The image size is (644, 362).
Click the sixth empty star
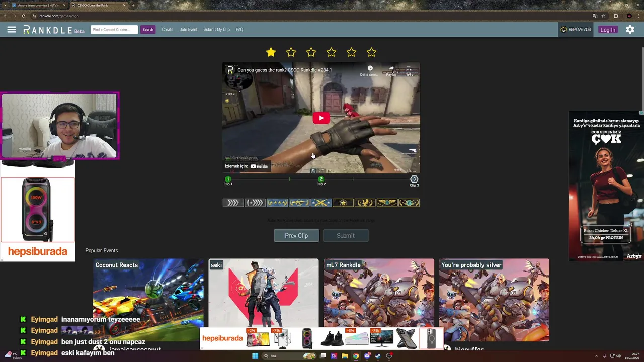click(x=371, y=52)
